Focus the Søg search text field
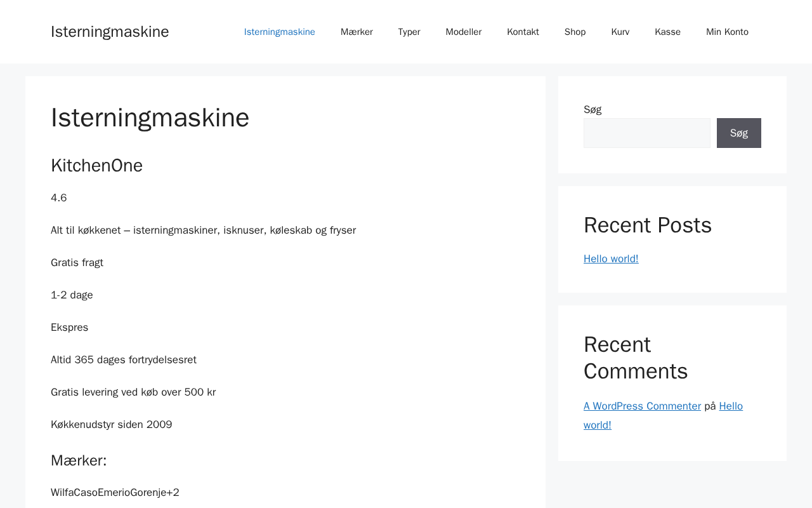812x508 pixels. click(x=646, y=133)
